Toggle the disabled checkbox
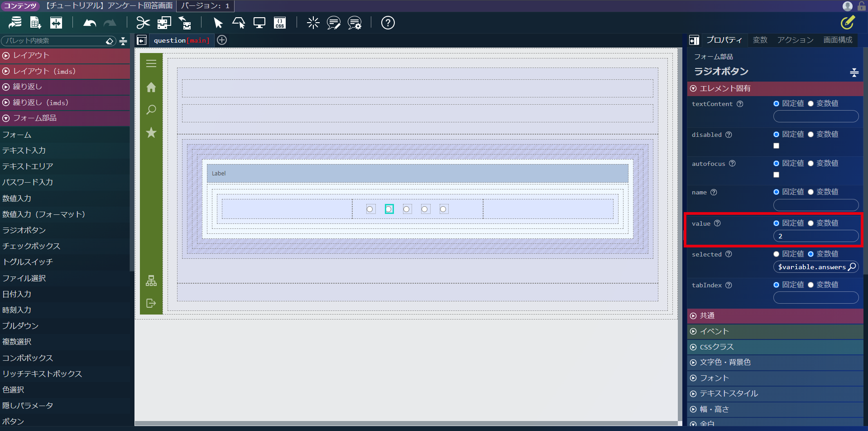Viewport: 868px width, 431px height. [x=776, y=146]
